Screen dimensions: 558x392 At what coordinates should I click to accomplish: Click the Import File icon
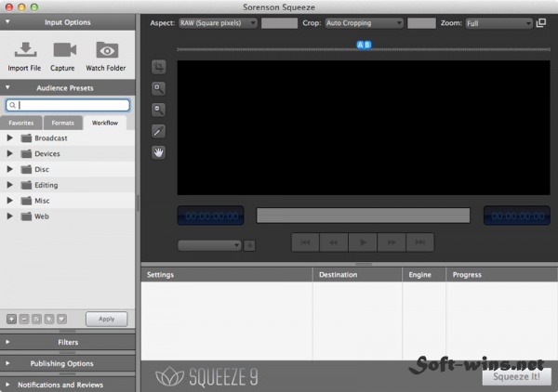click(25, 50)
